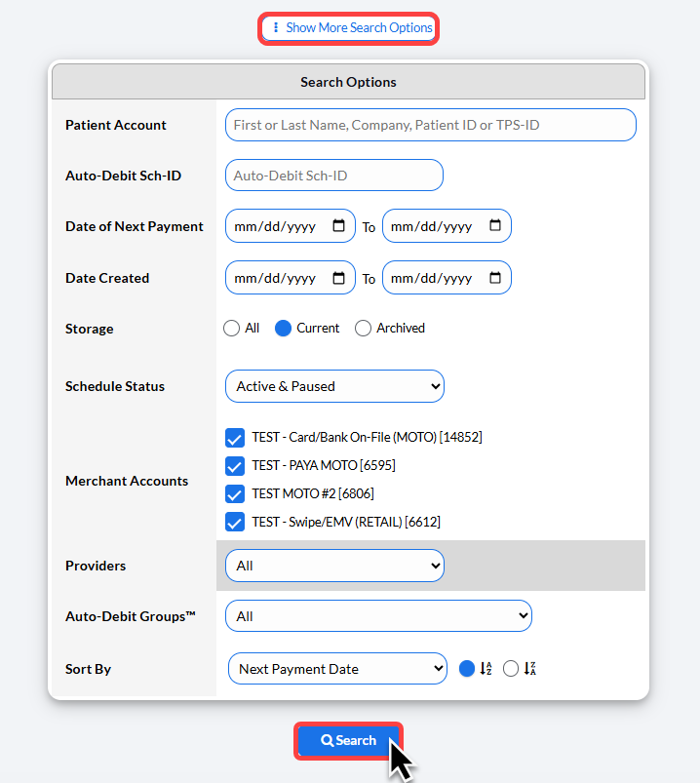Click Date of Next Payment end date field

coord(447,226)
